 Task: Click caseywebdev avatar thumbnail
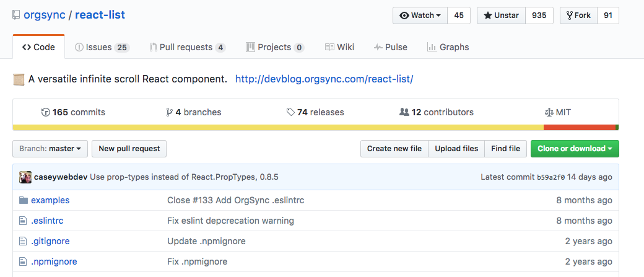[x=25, y=177]
